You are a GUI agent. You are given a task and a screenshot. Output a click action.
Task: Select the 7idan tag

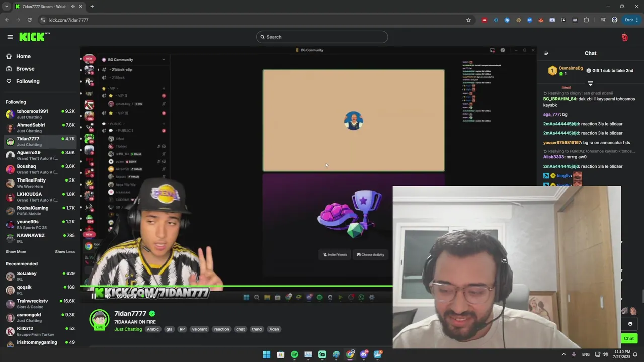(274, 329)
